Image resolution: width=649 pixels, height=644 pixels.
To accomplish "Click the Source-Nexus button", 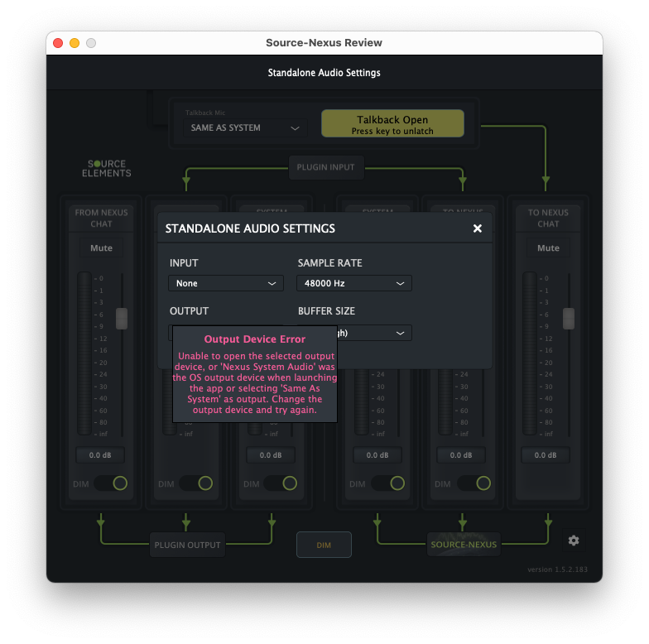I will 464,545.
